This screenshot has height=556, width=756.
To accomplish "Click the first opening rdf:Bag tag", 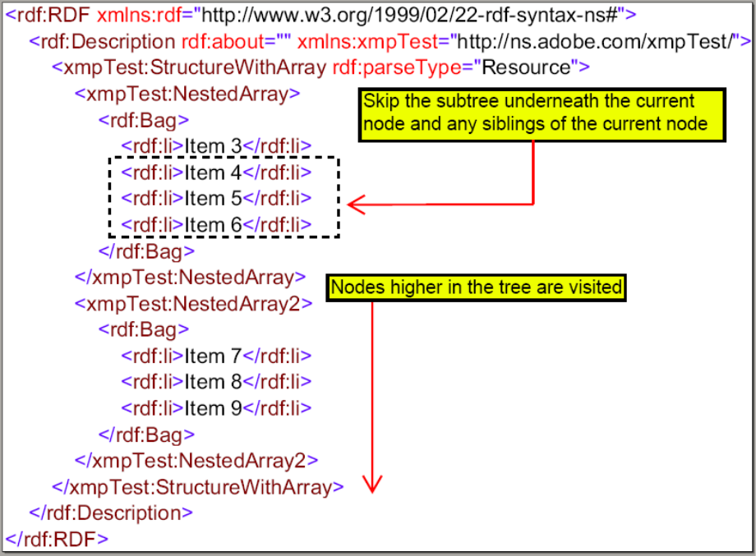I will pyautogui.click(x=143, y=120).
